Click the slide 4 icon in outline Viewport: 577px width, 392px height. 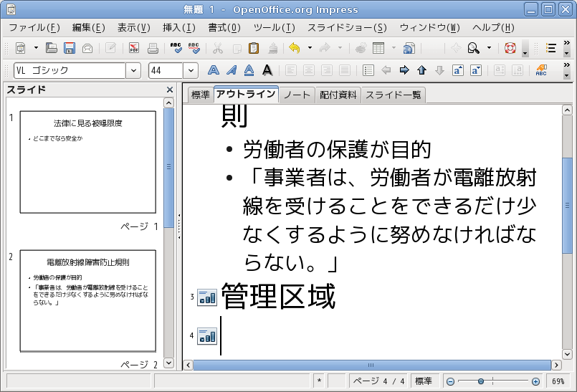point(207,336)
